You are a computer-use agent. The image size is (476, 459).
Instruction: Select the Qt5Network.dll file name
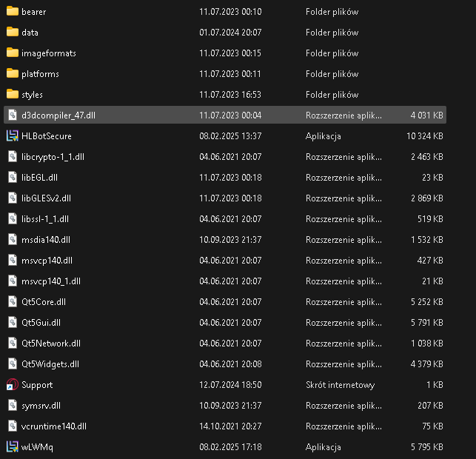click(x=51, y=344)
